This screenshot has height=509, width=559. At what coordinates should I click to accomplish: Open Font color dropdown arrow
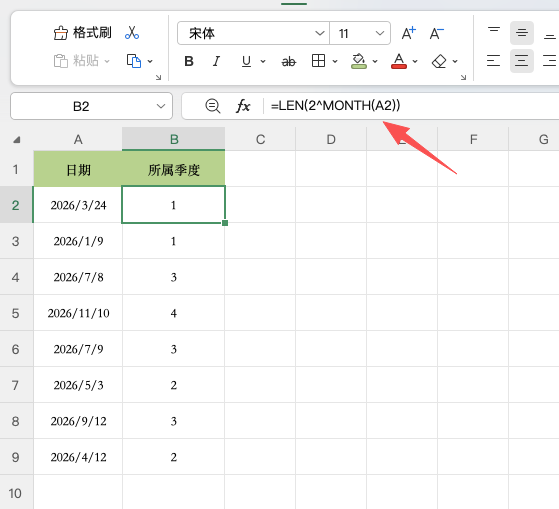pyautogui.click(x=415, y=61)
